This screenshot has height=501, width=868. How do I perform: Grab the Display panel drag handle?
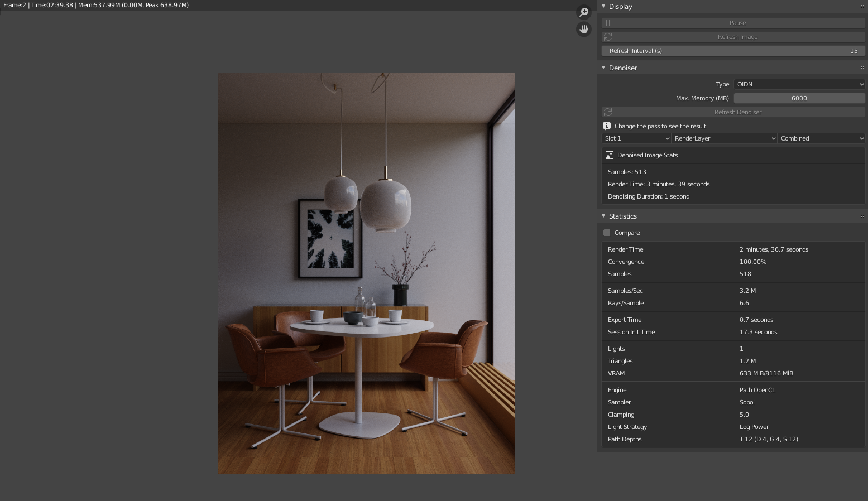(x=862, y=6)
